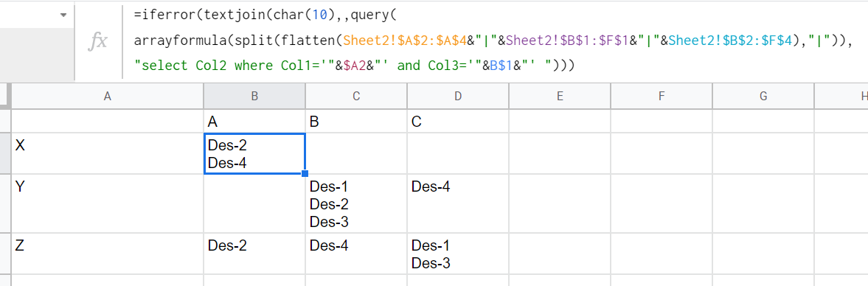
Task: Select column G header
Action: [763, 97]
